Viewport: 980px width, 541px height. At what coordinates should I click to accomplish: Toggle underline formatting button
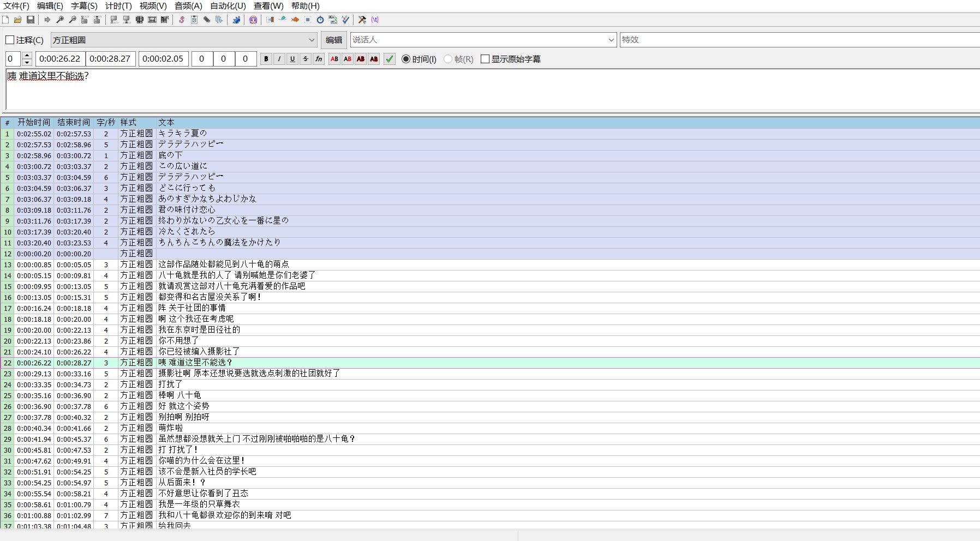(292, 59)
